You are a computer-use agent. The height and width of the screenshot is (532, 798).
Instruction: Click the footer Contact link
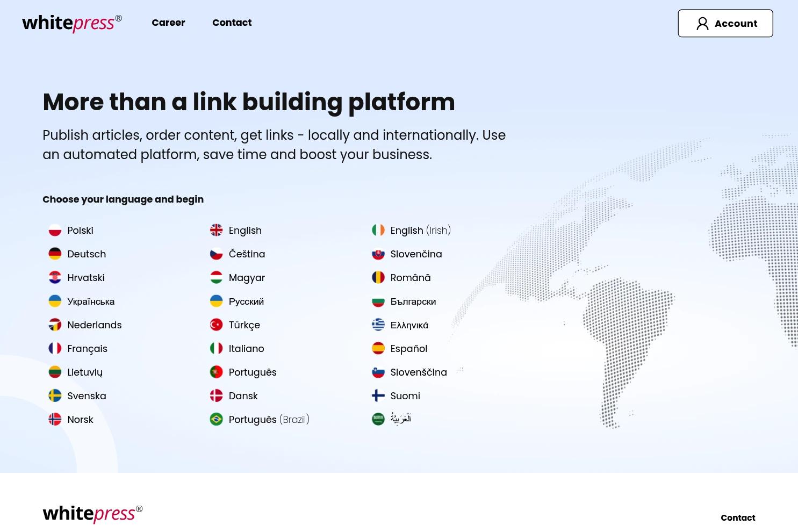[737, 518]
